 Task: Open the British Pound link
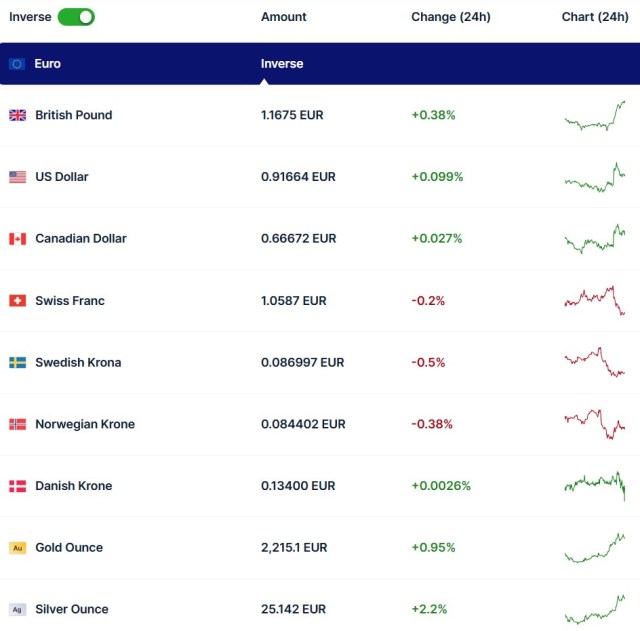tap(73, 115)
